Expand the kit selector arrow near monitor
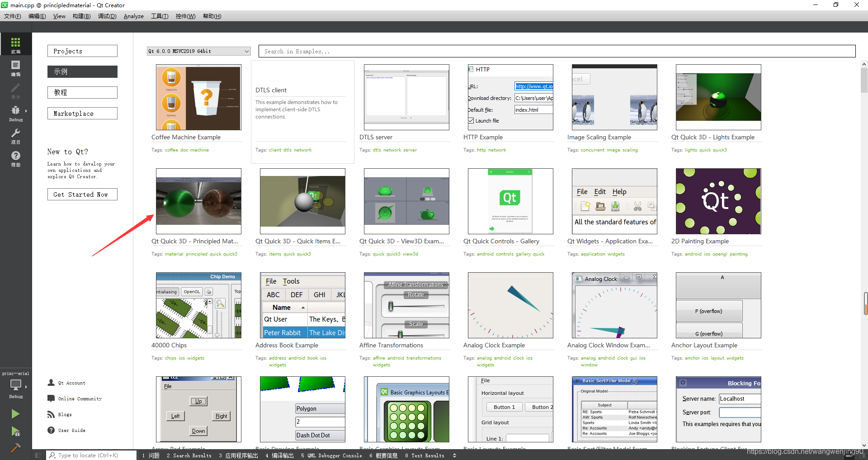Image resolution: width=868 pixels, height=460 pixels. (x=26, y=387)
